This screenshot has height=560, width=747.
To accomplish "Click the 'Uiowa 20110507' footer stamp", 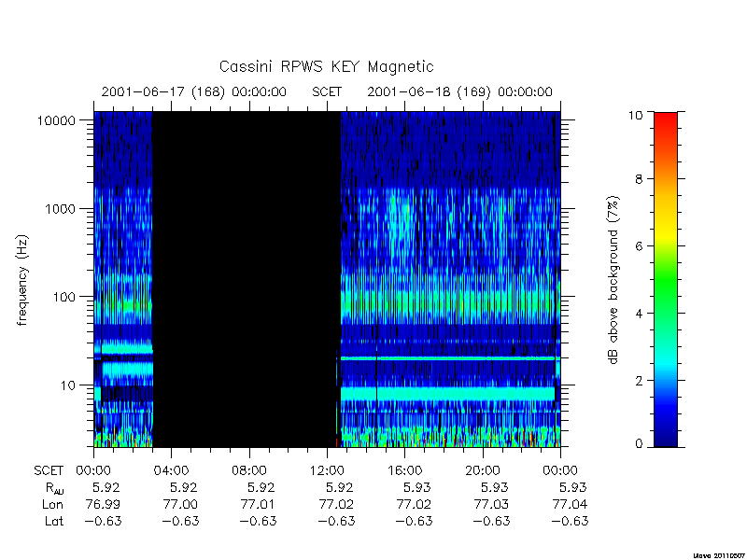I will (720, 555).
